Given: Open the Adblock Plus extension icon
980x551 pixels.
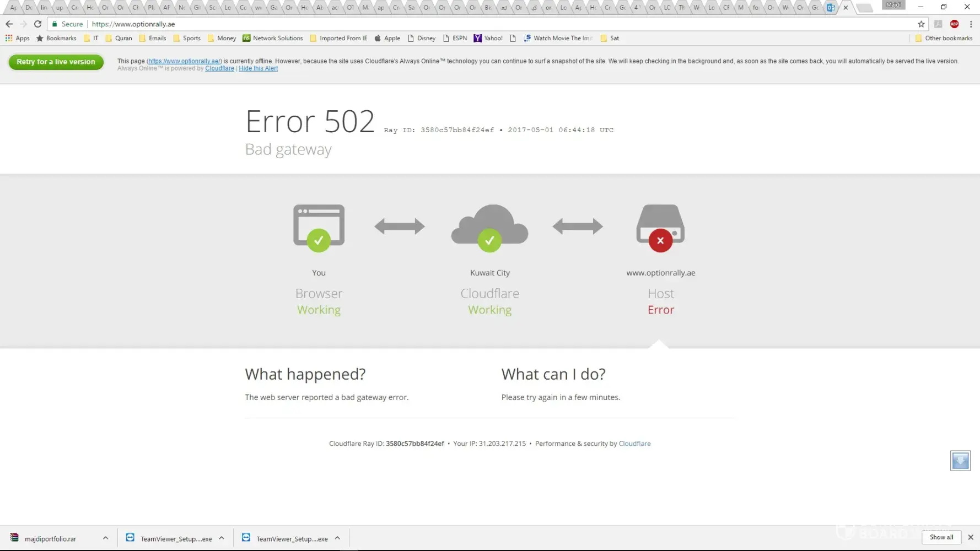Looking at the screenshot, I should (x=955, y=24).
